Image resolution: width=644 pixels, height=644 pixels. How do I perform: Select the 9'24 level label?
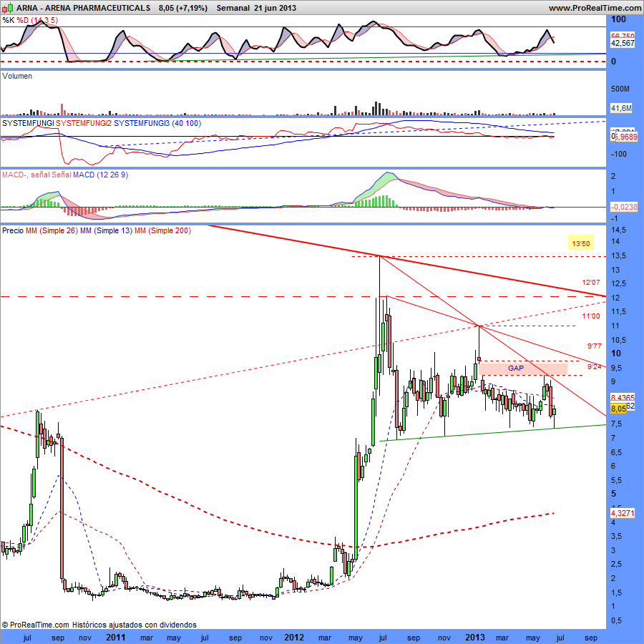594,367
